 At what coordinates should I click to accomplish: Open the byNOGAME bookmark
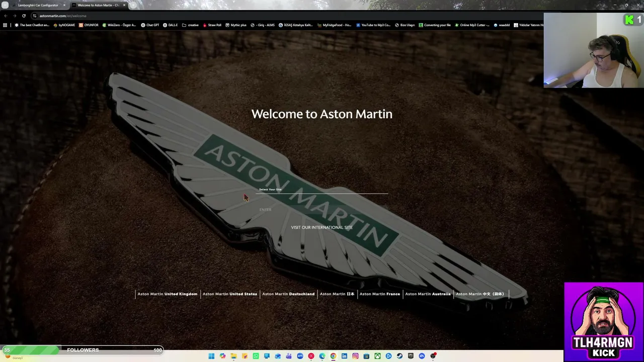click(64, 25)
